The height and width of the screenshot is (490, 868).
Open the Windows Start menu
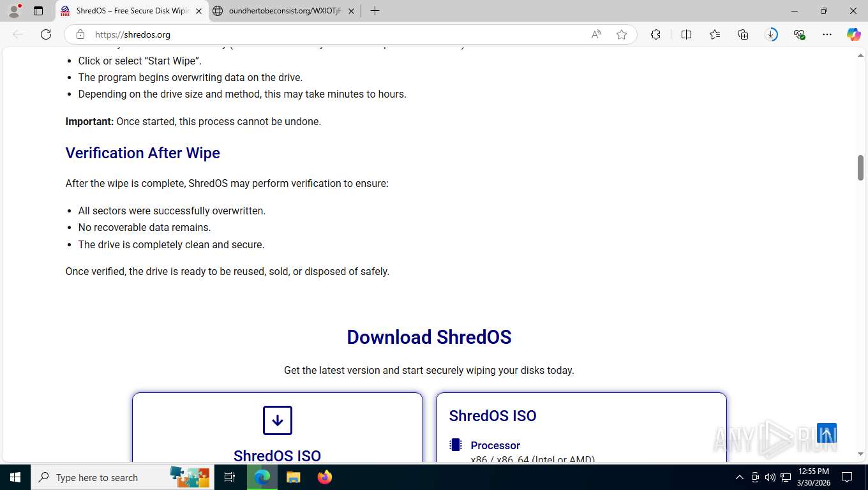[15, 477]
